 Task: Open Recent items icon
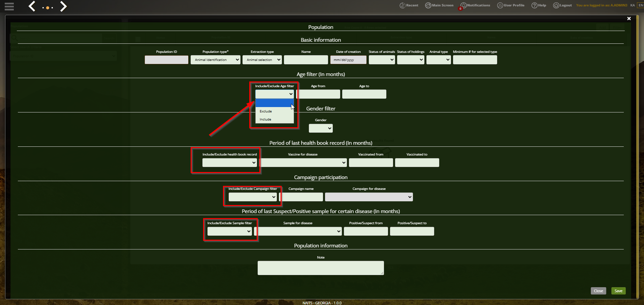(x=402, y=5)
